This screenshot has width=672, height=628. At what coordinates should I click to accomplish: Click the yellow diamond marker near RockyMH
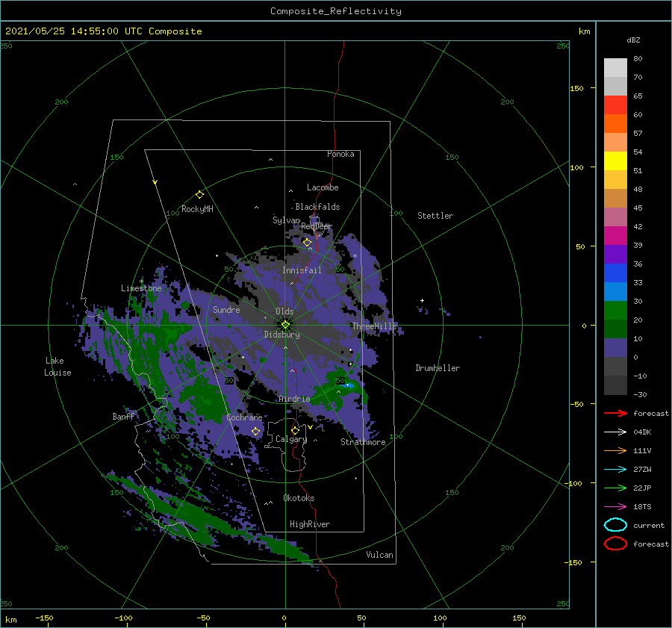199,195
